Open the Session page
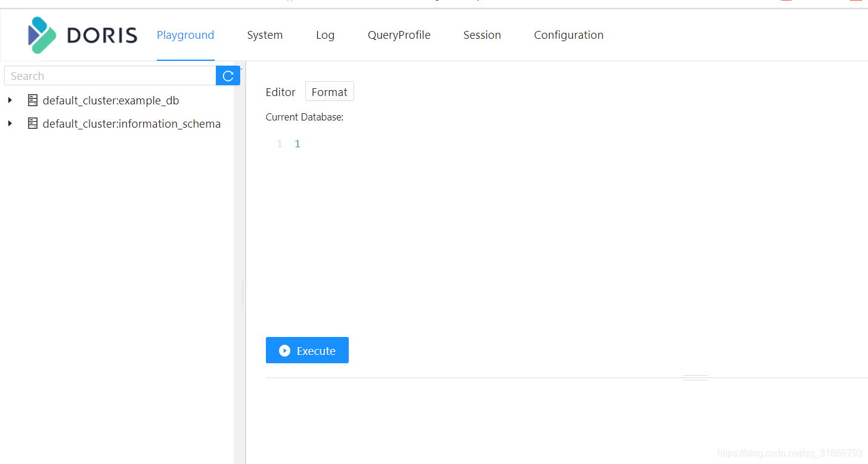Viewport: 868px width, 464px height. (x=482, y=35)
